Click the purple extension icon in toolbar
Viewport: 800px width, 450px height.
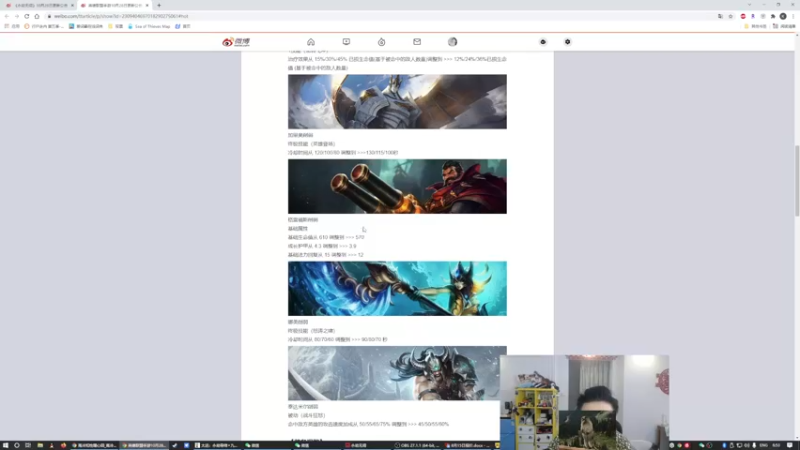coord(753,16)
